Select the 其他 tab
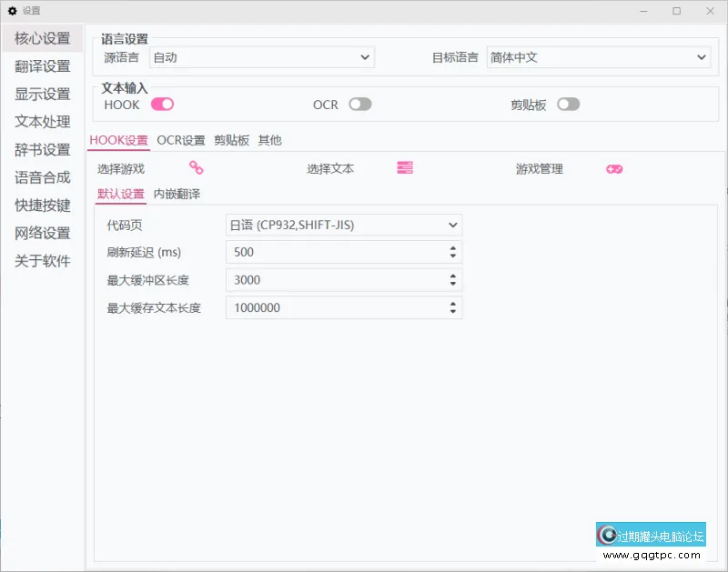This screenshot has width=728, height=572. pyautogui.click(x=269, y=140)
